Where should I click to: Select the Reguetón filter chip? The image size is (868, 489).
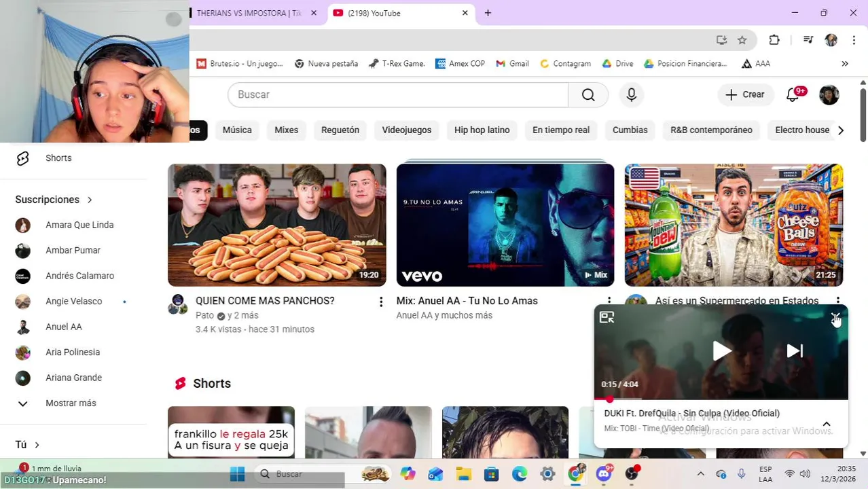point(340,130)
